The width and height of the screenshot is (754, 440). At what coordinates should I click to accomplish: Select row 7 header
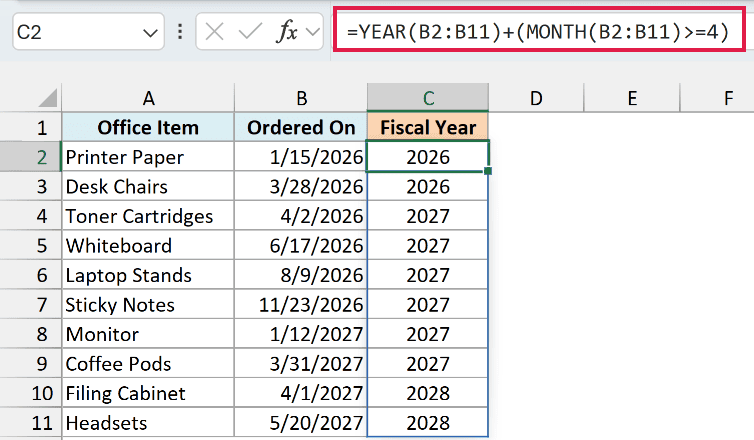pos(31,304)
